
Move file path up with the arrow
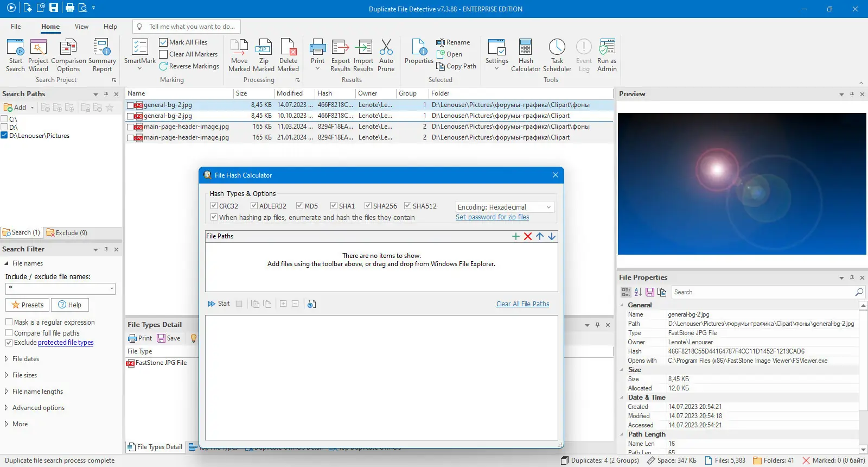pyautogui.click(x=540, y=236)
